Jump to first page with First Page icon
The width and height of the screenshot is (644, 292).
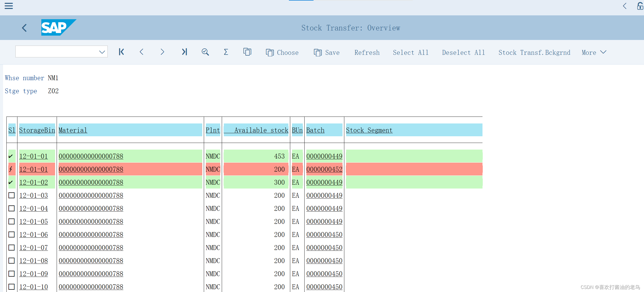click(x=121, y=52)
